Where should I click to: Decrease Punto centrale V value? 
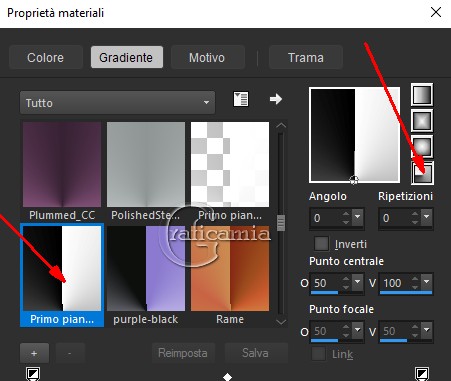pyautogui.click(x=415, y=287)
